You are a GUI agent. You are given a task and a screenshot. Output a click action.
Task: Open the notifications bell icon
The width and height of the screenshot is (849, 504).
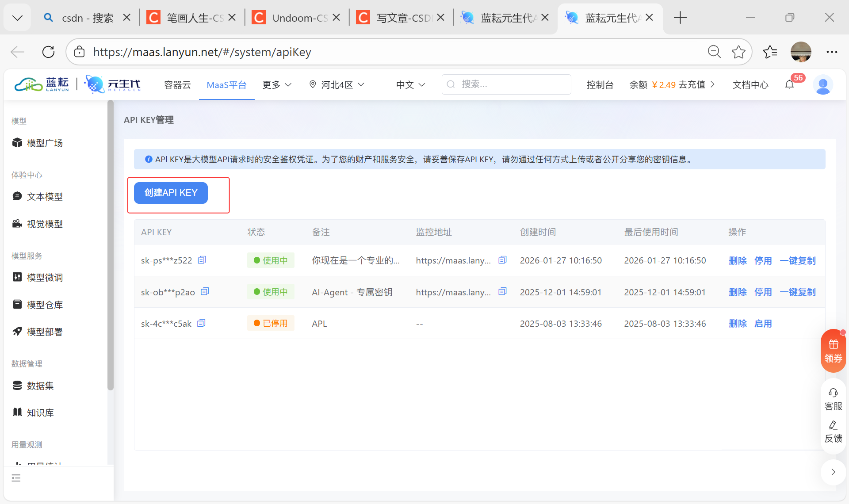(x=790, y=84)
